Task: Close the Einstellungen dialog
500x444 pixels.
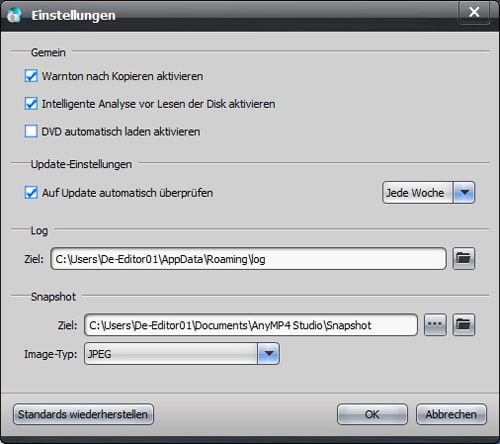Action: pos(474,12)
